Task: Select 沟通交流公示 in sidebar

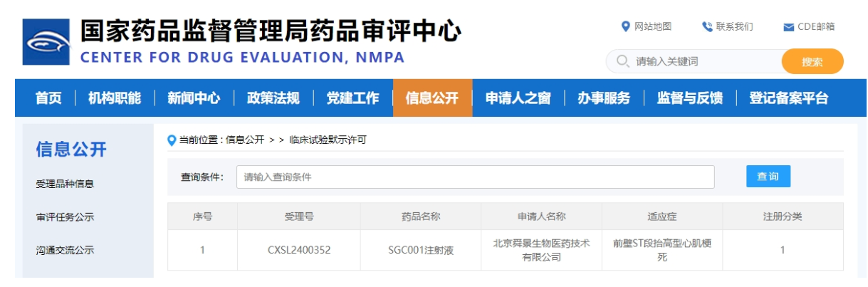Action: (x=65, y=250)
